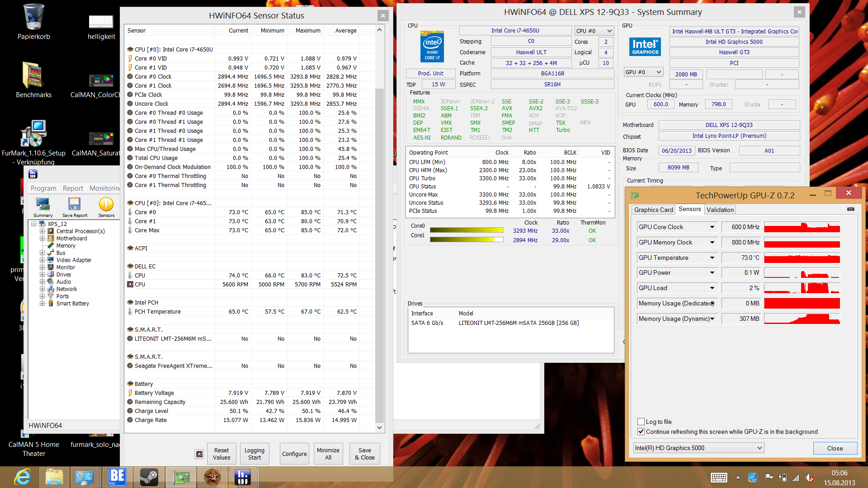Click the Reset Values button
868x488 pixels.
coord(222,454)
